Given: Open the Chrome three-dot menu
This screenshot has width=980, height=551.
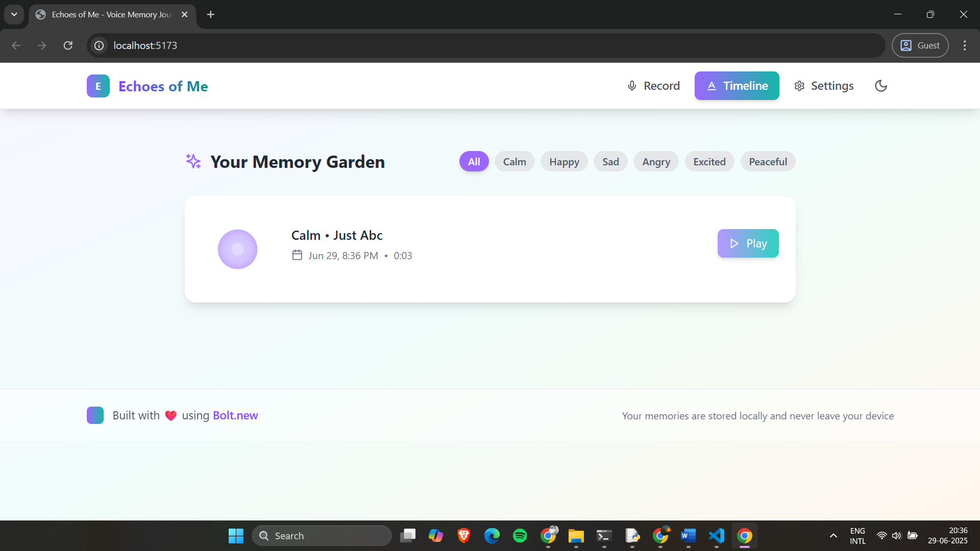Looking at the screenshot, I should click(964, 45).
